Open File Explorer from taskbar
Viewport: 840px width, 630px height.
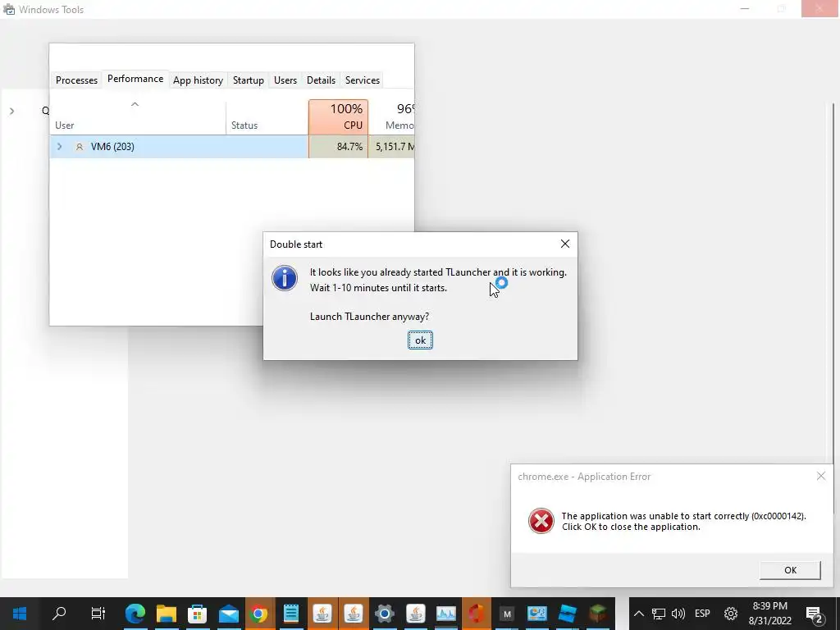pyautogui.click(x=166, y=614)
